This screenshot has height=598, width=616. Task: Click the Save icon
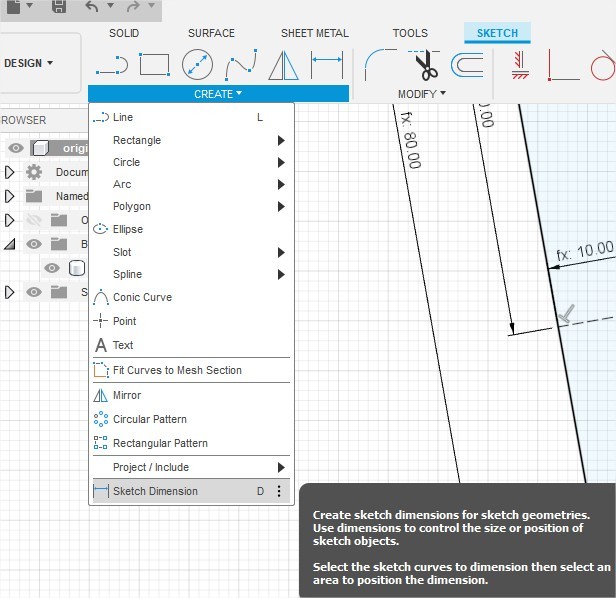[x=59, y=7]
